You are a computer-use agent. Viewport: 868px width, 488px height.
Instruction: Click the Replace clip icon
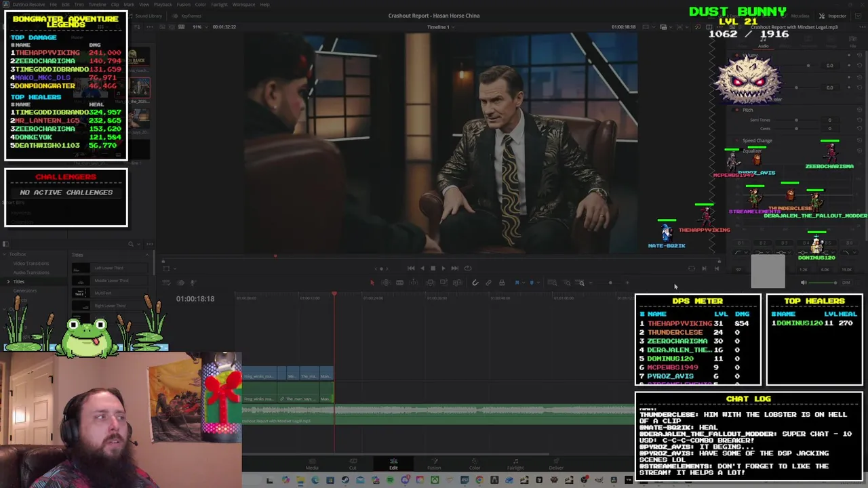pos(457,283)
